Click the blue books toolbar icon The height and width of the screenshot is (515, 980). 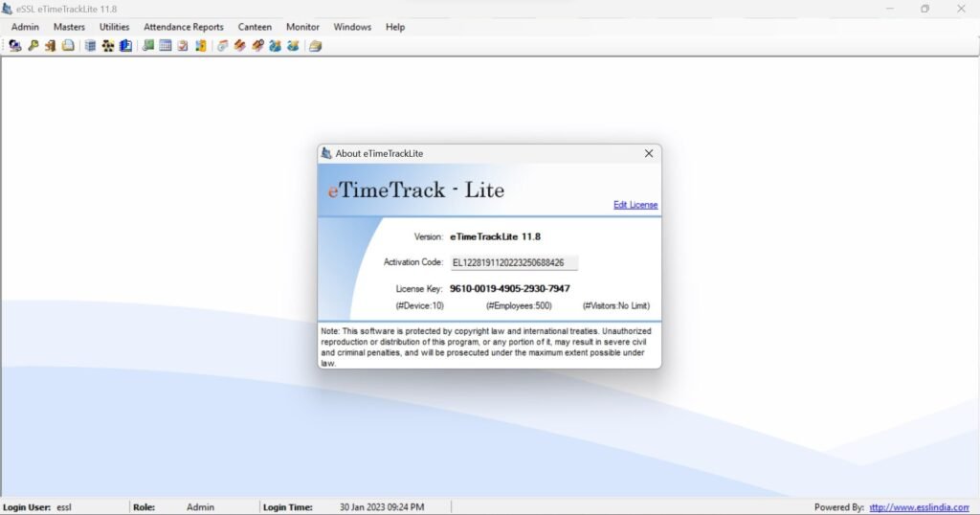(125, 46)
